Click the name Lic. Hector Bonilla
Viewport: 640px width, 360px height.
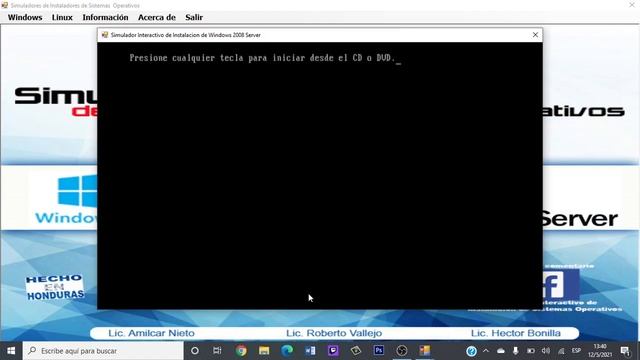[x=516, y=333]
